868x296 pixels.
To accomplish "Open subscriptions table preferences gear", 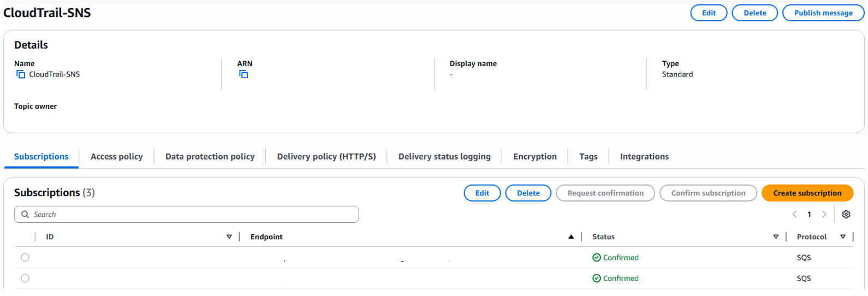I will pos(846,215).
